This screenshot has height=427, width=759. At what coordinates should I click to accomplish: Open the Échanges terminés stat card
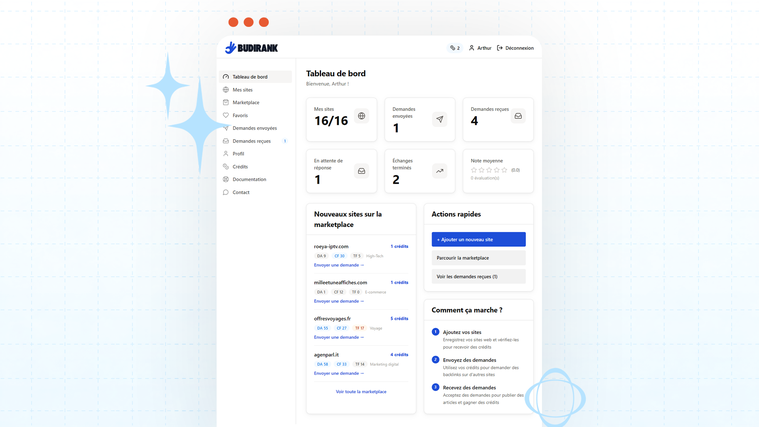click(x=420, y=171)
